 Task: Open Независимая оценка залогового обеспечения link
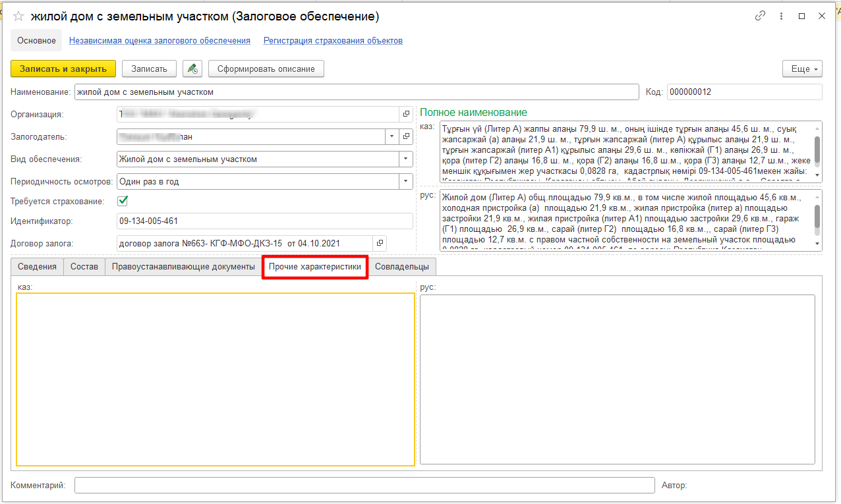point(159,41)
